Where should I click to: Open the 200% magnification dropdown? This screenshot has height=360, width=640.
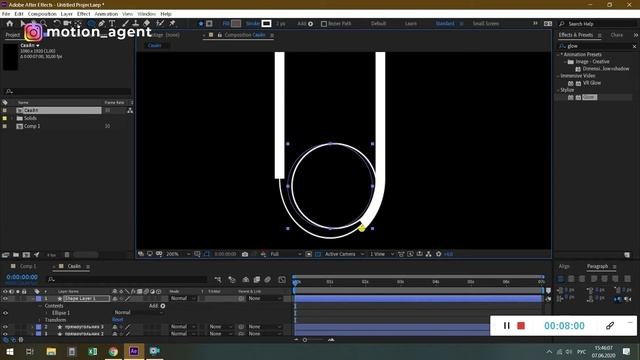pos(178,254)
